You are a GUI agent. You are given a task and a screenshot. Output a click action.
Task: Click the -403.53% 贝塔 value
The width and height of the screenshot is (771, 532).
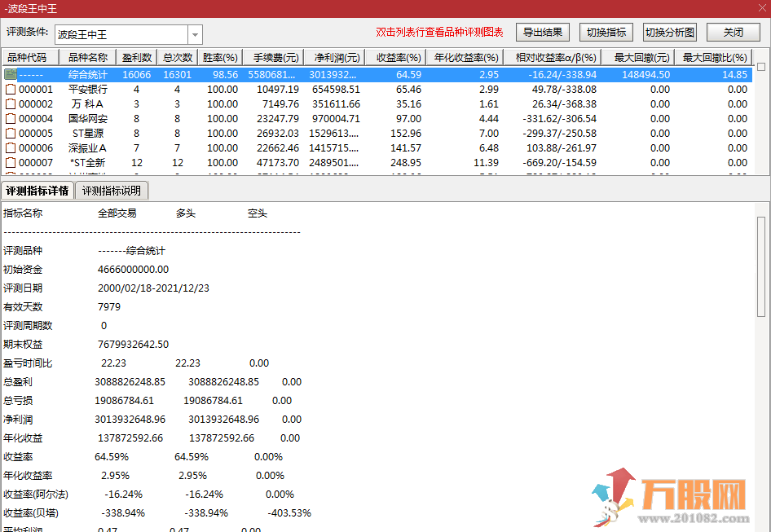point(289,513)
